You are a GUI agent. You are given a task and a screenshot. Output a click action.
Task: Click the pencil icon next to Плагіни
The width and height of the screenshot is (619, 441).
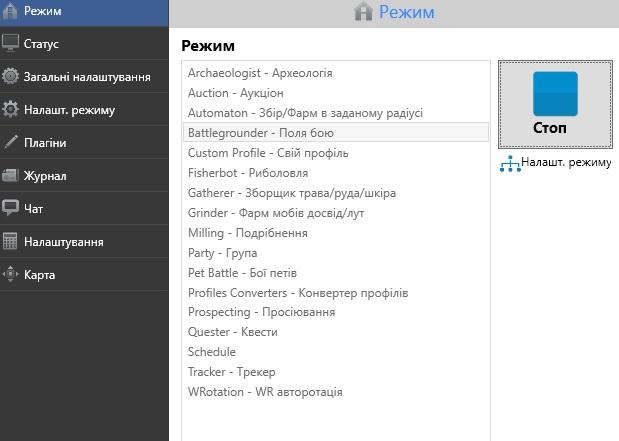click(x=11, y=143)
